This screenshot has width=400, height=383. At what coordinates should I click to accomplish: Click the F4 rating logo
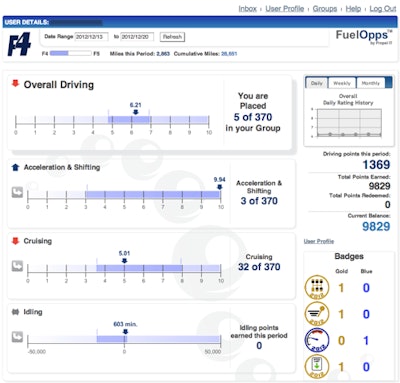click(x=19, y=44)
